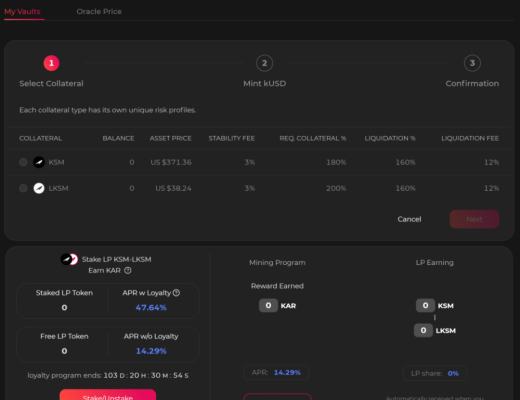
Task: Open the Oracle Price tab
Action: (x=99, y=12)
